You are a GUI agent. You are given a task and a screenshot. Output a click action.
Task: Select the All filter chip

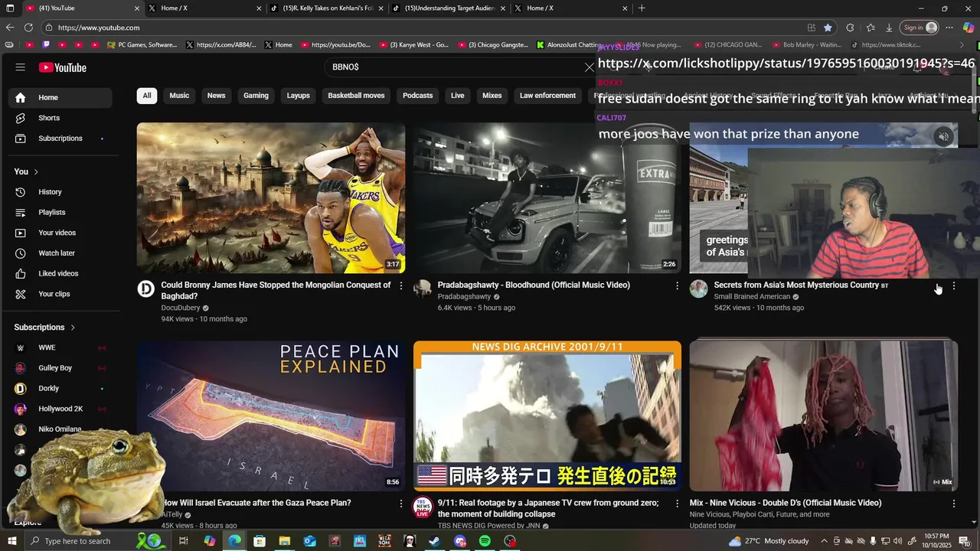pyautogui.click(x=146, y=96)
